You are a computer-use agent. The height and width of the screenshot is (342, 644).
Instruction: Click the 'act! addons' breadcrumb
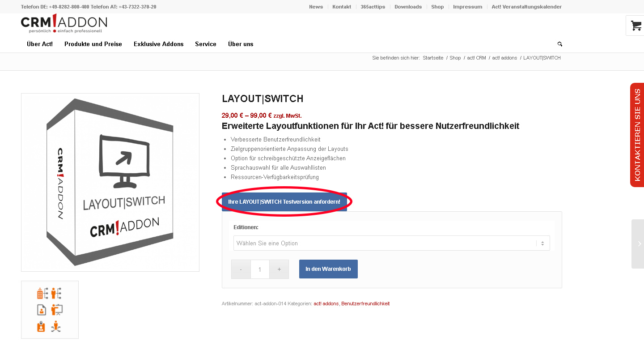(x=504, y=58)
